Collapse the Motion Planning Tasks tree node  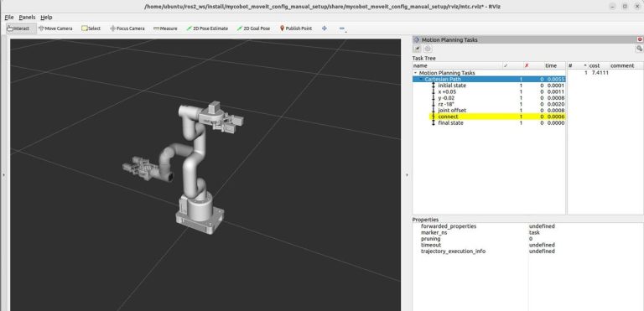point(415,73)
